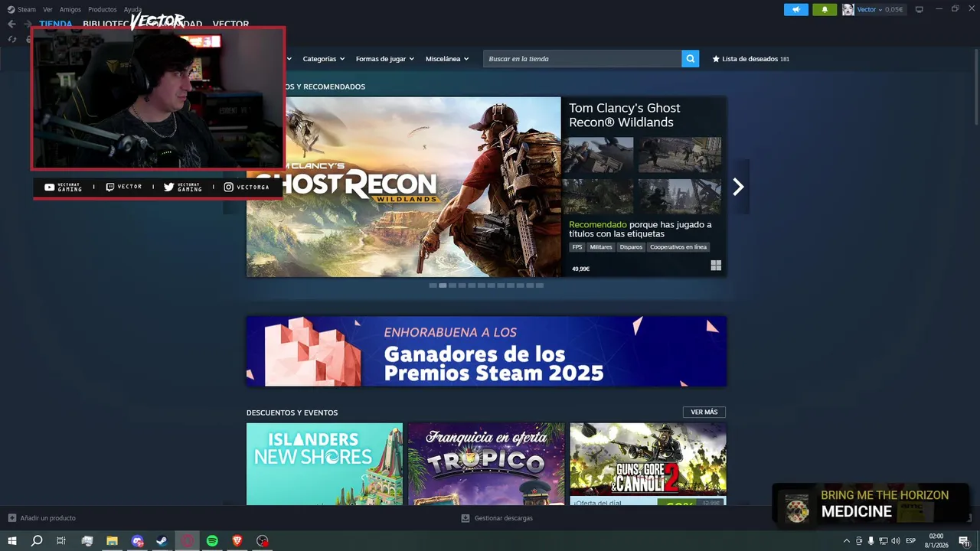Click the wishlist star icon

(x=716, y=59)
